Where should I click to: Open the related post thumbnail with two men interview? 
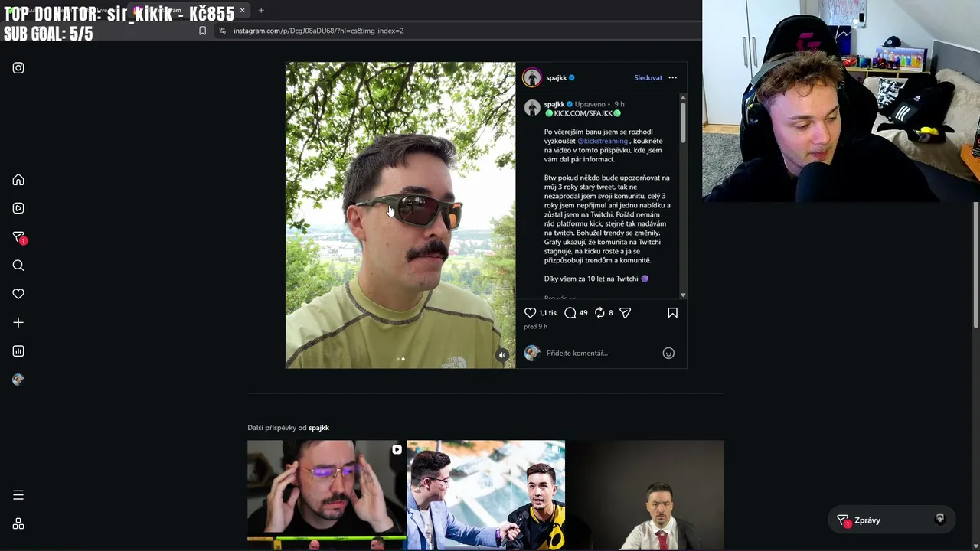point(485,495)
